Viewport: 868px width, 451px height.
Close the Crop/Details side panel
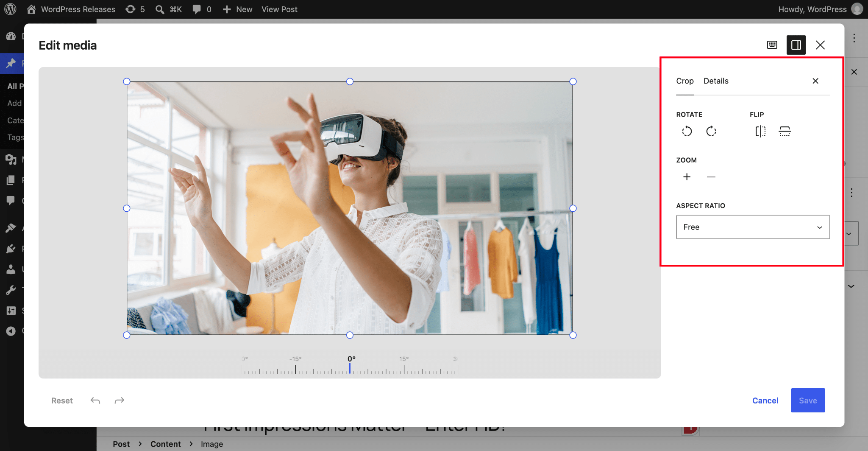point(815,81)
